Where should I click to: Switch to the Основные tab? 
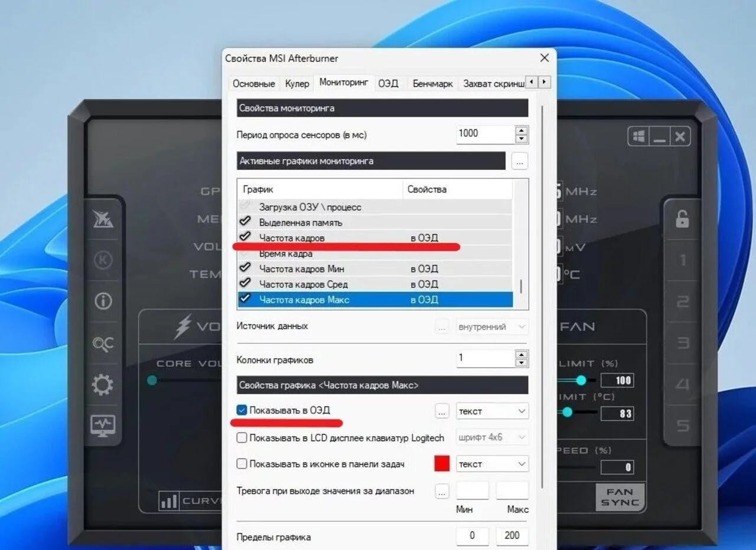(254, 84)
